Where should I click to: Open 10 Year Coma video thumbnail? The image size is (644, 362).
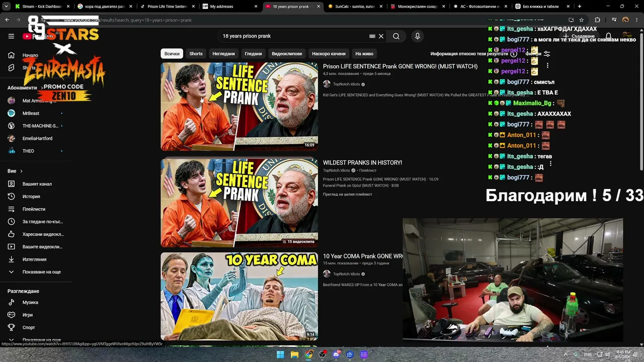pos(239,297)
